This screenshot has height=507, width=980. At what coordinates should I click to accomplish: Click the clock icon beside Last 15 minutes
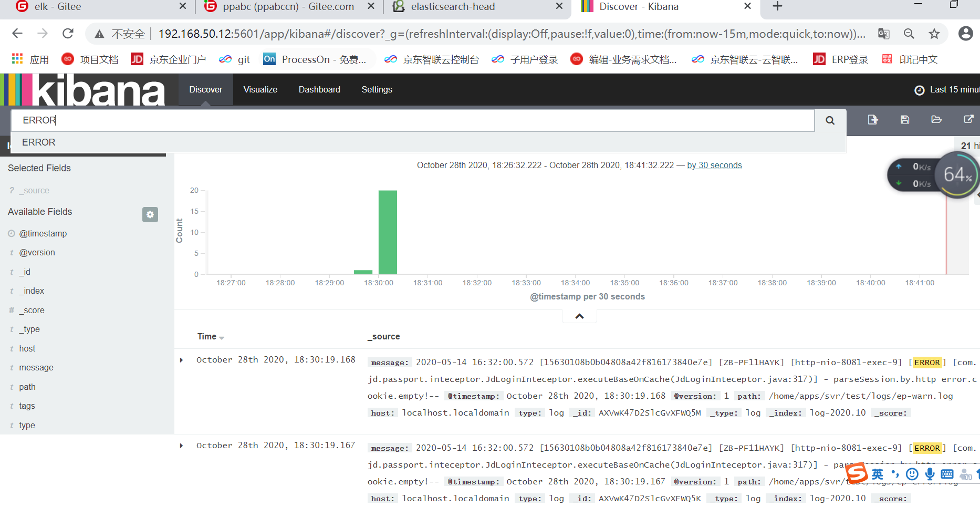click(919, 90)
